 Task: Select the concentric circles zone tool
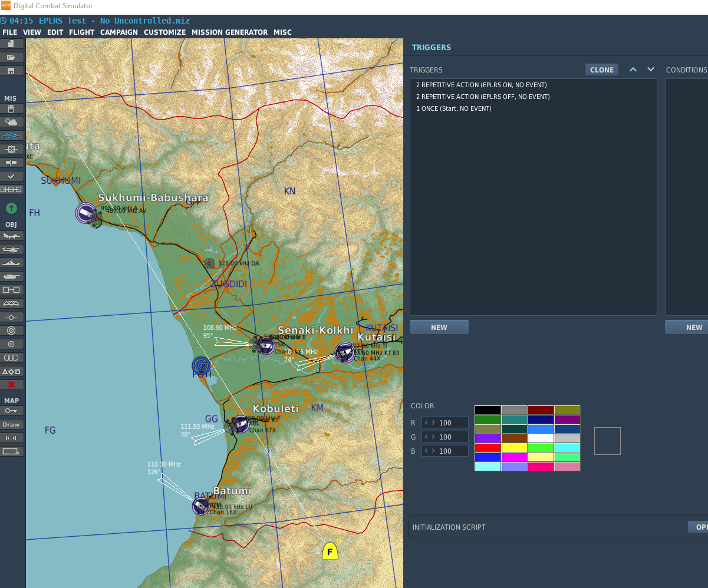[x=12, y=331]
